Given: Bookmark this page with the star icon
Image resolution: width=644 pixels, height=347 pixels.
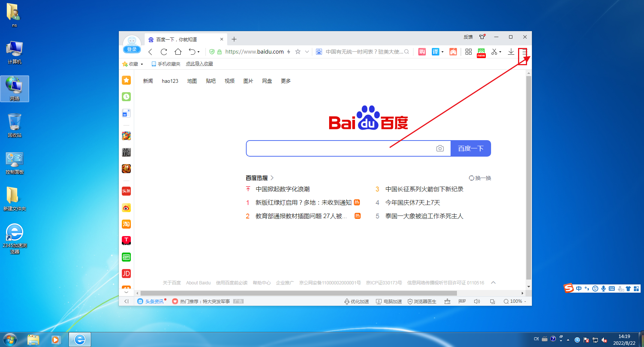Looking at the screenshot, I should tap(298, 52).
